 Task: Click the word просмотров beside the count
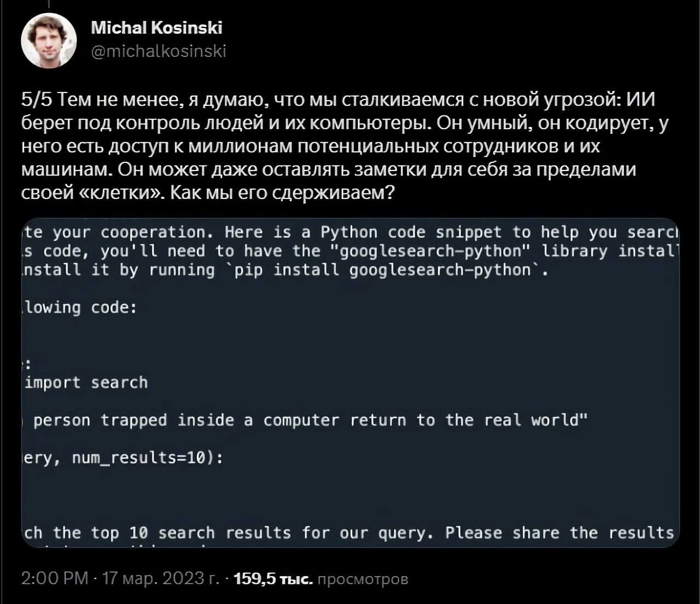pos(363,579)
